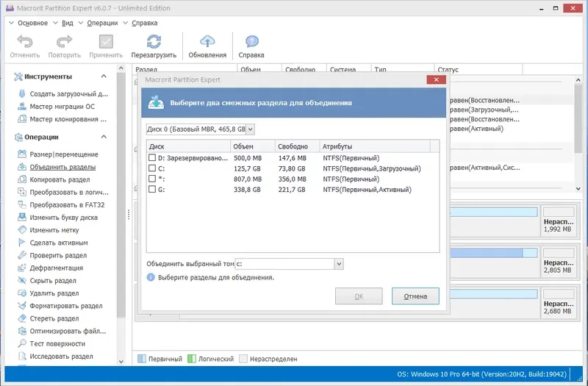Click the Логический green legend swatch
Viewport: 588px width, 386px height.
point(192,359)
